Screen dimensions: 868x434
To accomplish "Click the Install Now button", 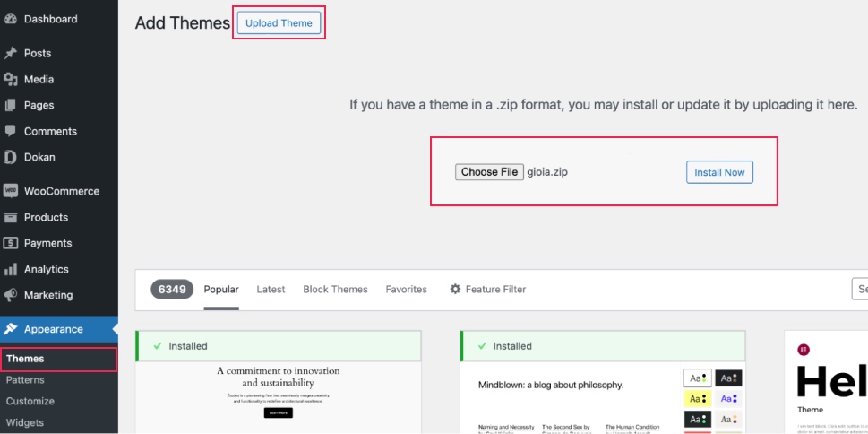I will (x=719, y=172).
